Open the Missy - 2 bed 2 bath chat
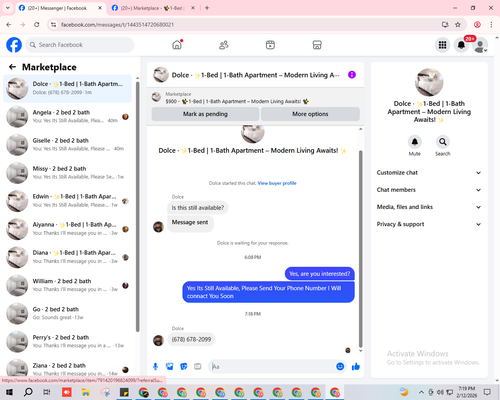 68,173
